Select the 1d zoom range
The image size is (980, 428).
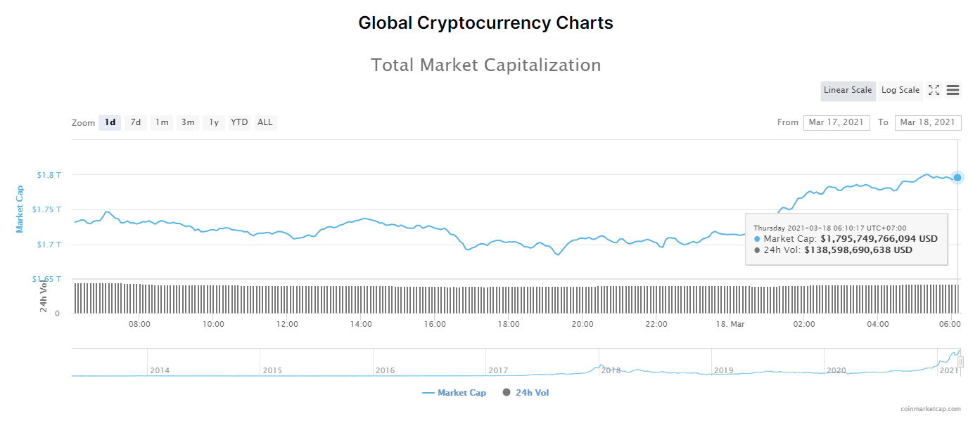pyautogui.click(x=110, y=122)
